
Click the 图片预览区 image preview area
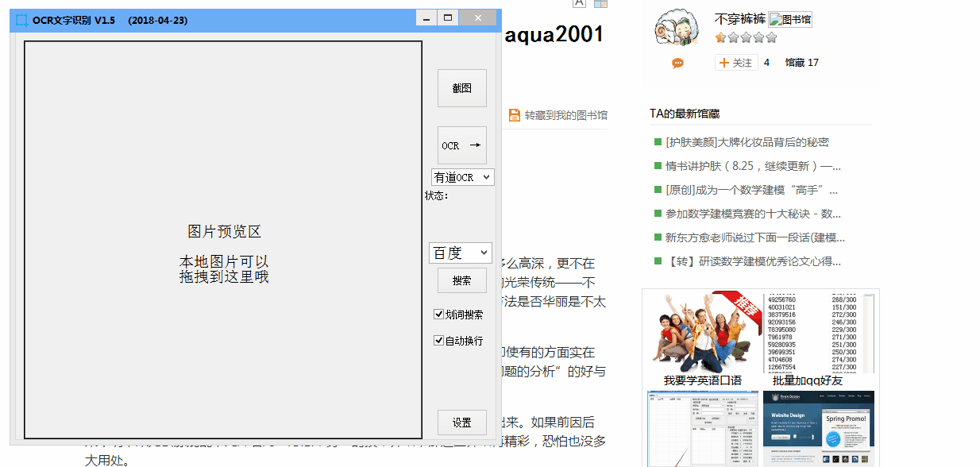coord(223,240)
